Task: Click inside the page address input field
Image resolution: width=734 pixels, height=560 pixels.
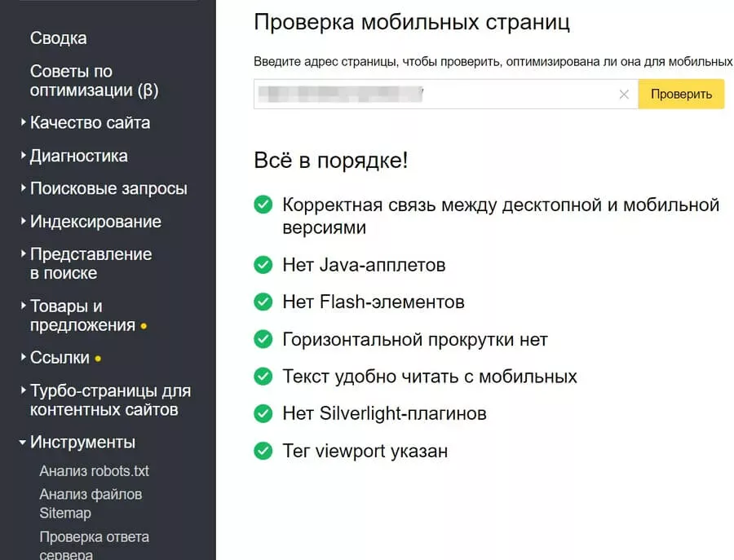Action: click(x=408, y=94)
